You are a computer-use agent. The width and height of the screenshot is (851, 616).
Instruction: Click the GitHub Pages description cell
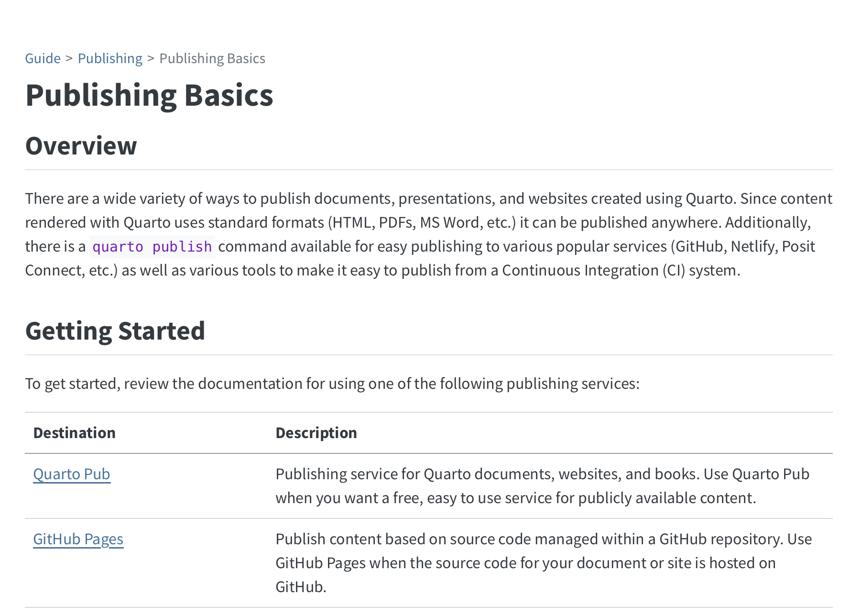(x=543, y=562)
